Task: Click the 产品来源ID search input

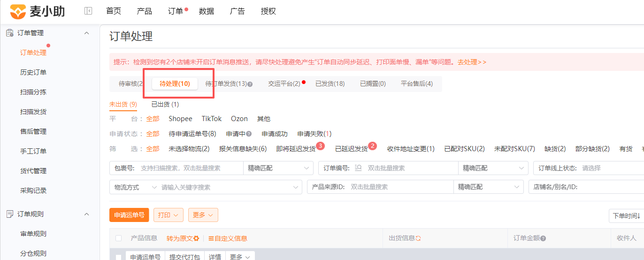Action: point(400,187)
